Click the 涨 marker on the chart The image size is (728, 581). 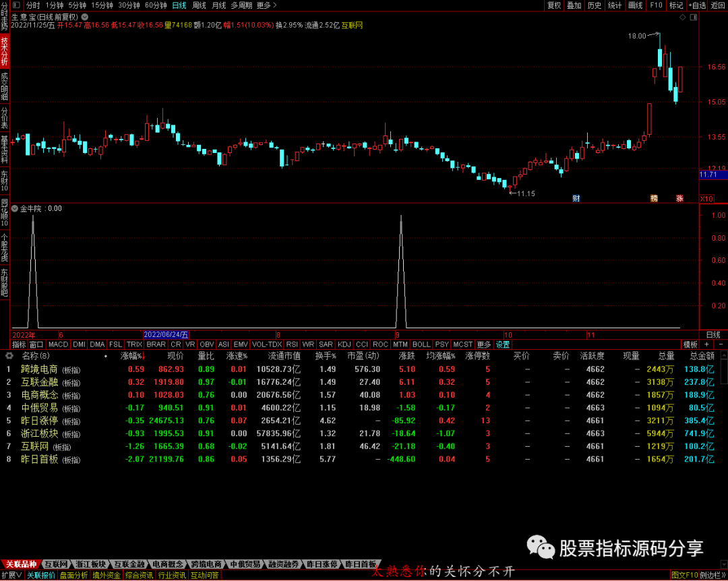(679, 198)
